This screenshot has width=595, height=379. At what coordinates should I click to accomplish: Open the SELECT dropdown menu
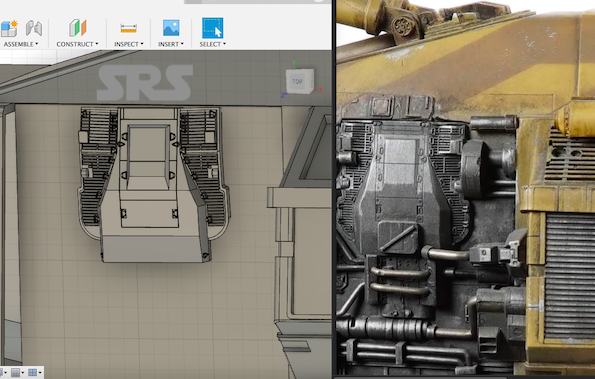pos(212,44)
